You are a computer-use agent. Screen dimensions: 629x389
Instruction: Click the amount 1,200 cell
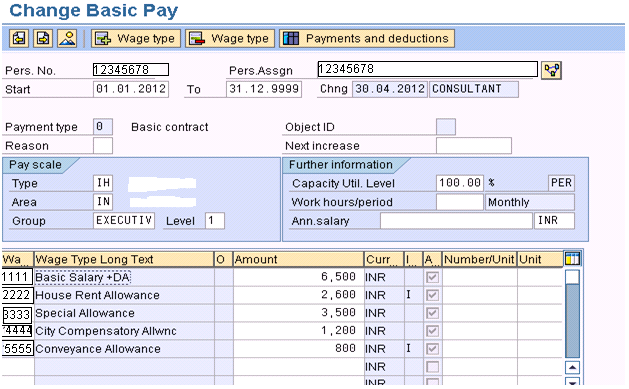pyautogui.click(x=298, y=330)
